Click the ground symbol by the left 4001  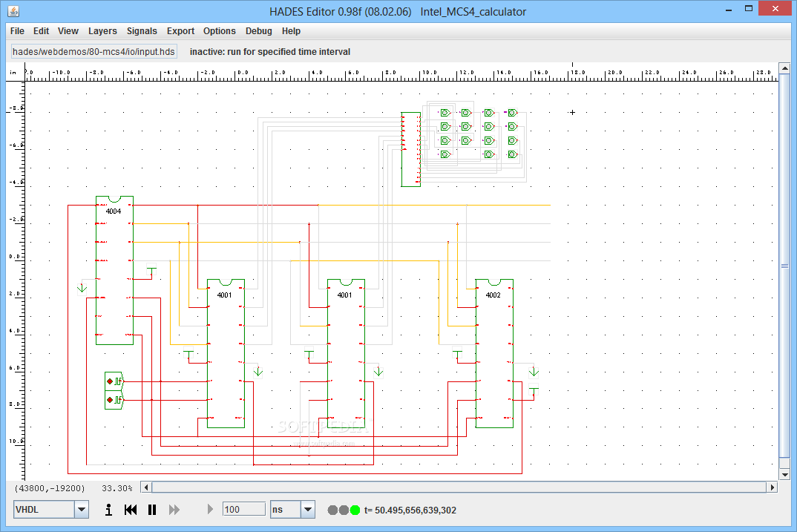pyautogui.click(x=258, y=372)
